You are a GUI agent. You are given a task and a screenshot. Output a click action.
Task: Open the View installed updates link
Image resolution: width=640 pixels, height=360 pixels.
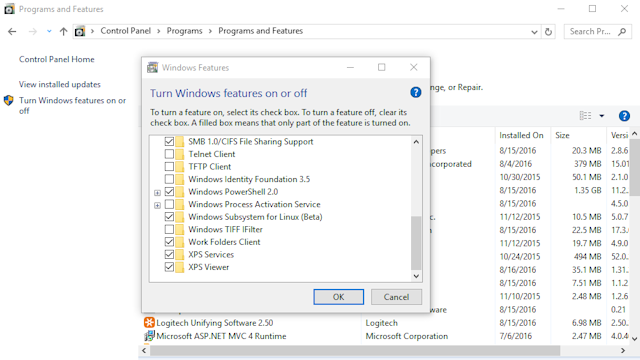coord(60,84)
